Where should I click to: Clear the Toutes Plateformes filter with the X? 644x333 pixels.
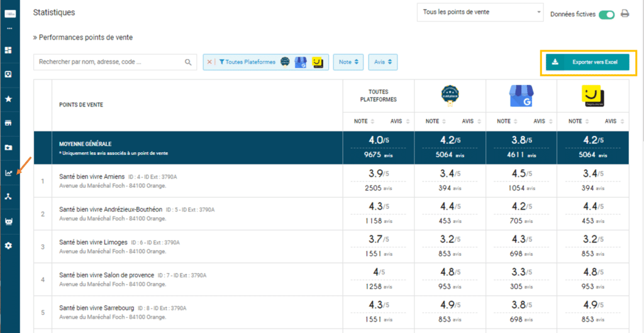pos(209,62)
